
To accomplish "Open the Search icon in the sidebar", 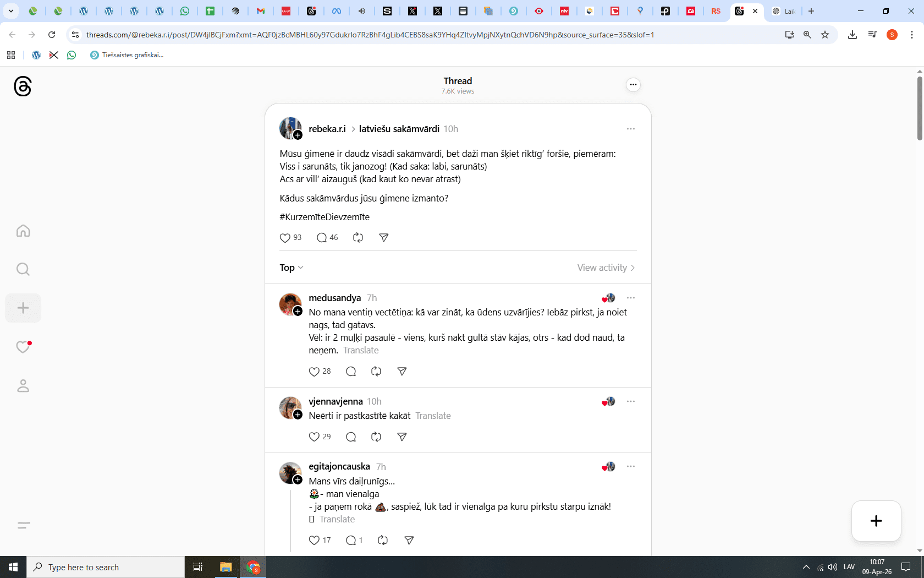I will click(23, 269).
